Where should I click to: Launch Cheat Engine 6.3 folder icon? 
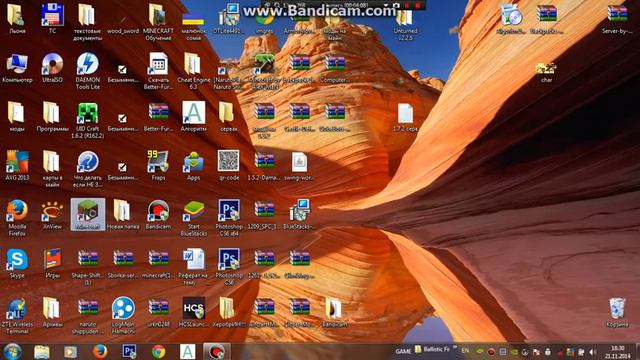point(193,71)
